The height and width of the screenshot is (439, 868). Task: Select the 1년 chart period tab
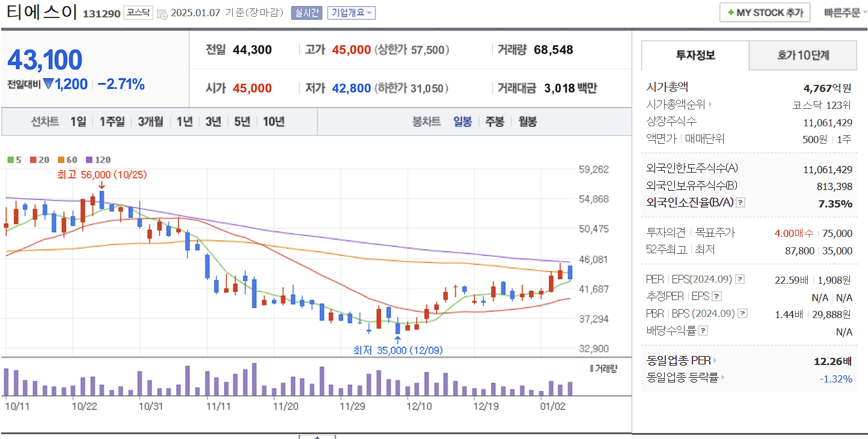tap(184, 121)
